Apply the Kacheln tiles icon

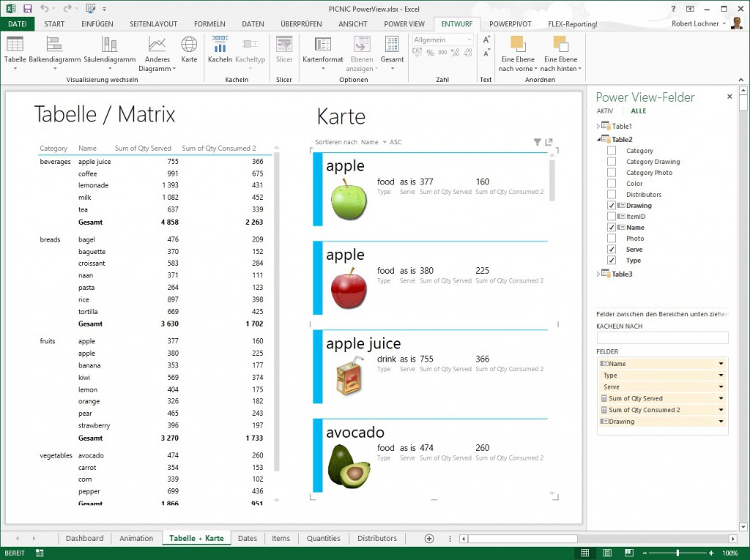click(220, 45)
